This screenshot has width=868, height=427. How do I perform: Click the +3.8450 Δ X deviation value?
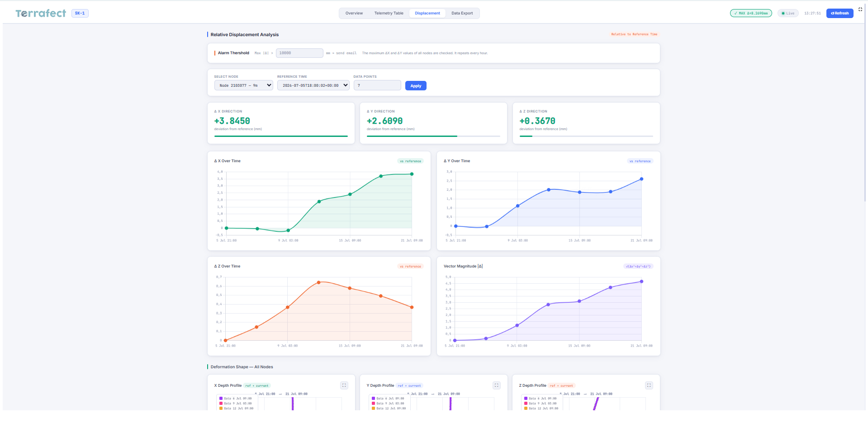[x=232, y=121]
